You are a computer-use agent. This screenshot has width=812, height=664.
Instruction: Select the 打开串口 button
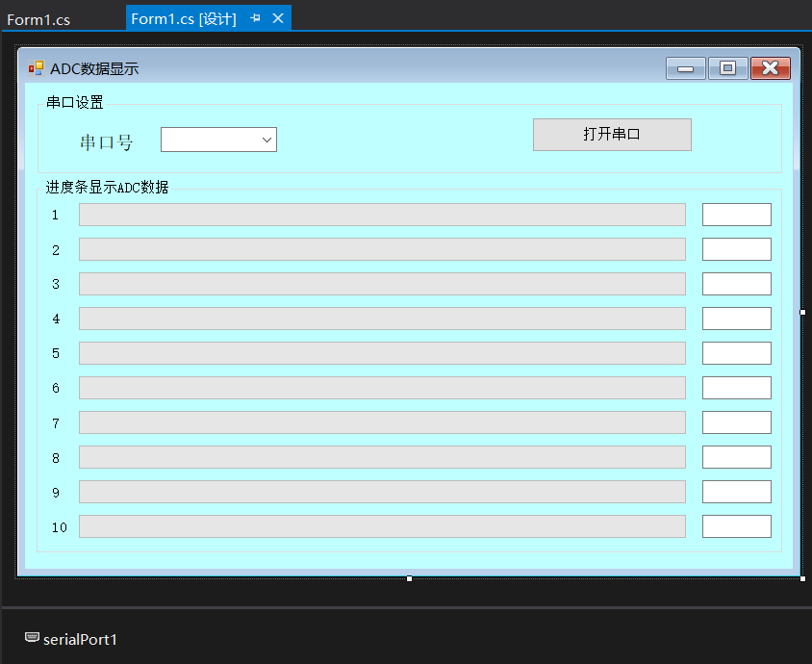point(612,134)
